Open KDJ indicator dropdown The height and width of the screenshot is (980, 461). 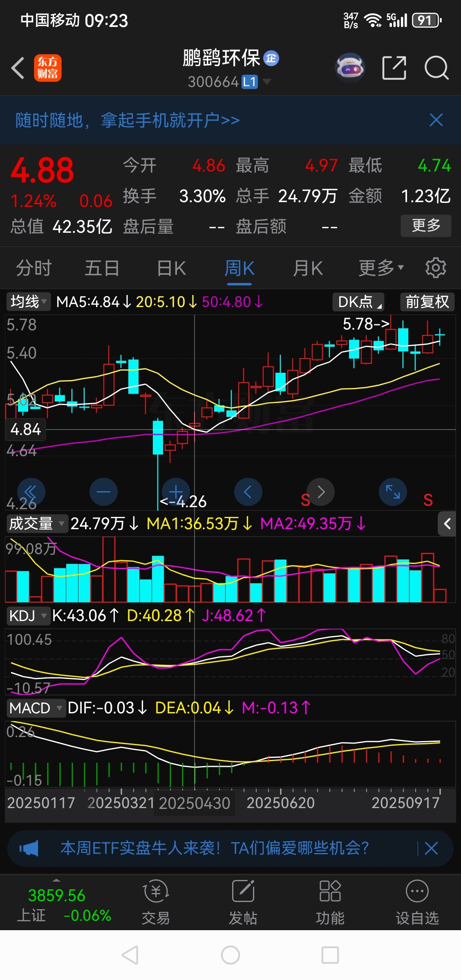(x=28, y=615)
